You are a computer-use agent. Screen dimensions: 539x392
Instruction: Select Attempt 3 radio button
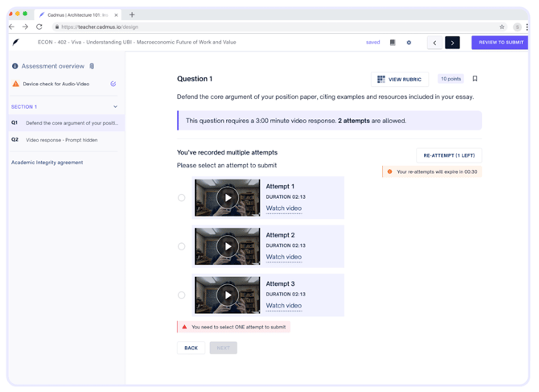(x=182, y=295)
